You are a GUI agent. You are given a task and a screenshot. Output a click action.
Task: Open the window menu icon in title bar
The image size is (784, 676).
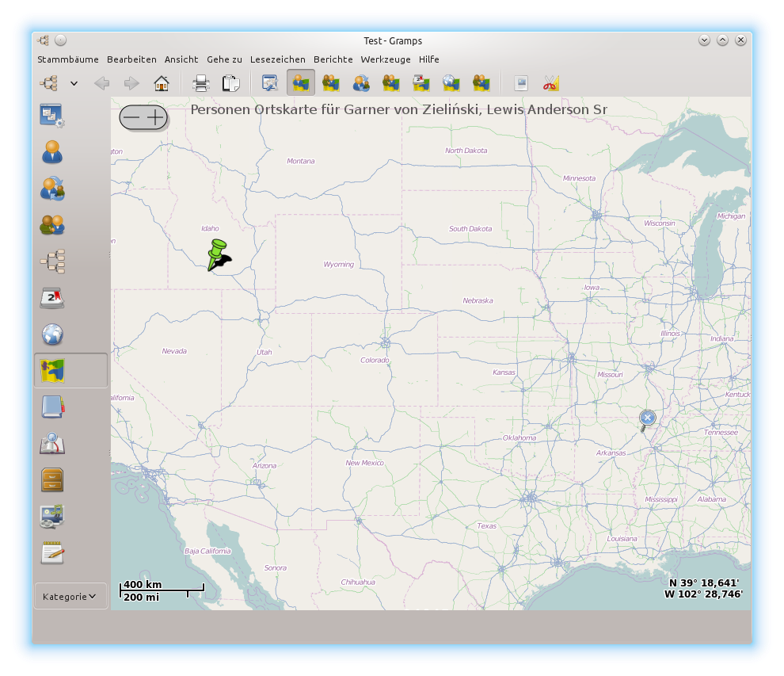pos(43,40)
